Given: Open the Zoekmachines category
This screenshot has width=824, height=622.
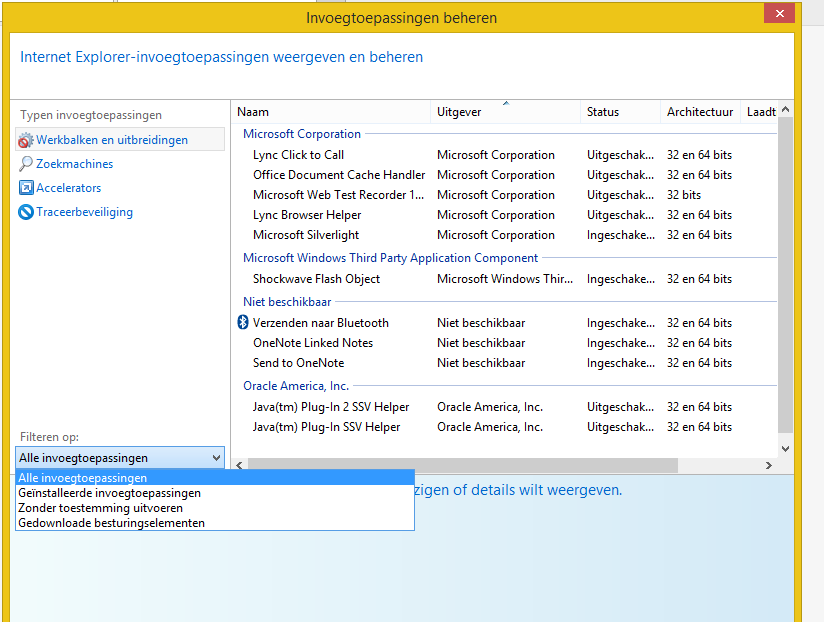Looking at the screenshot, I should click(74, 164).
